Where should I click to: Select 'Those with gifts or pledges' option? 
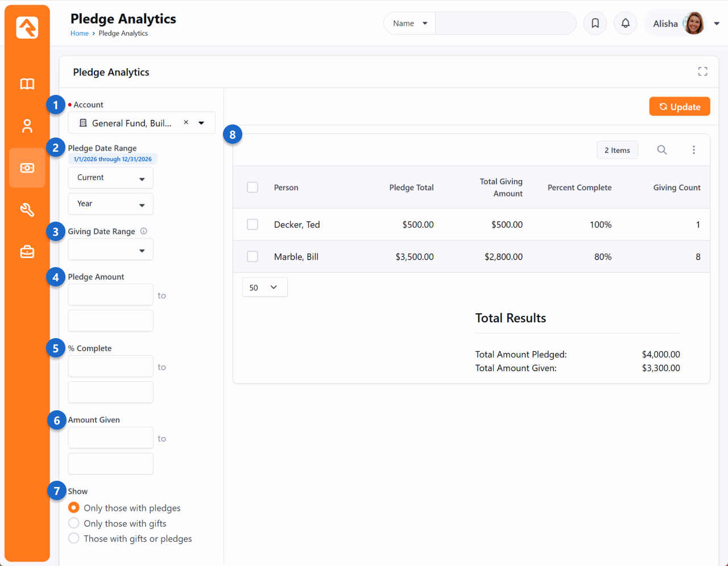74,538
